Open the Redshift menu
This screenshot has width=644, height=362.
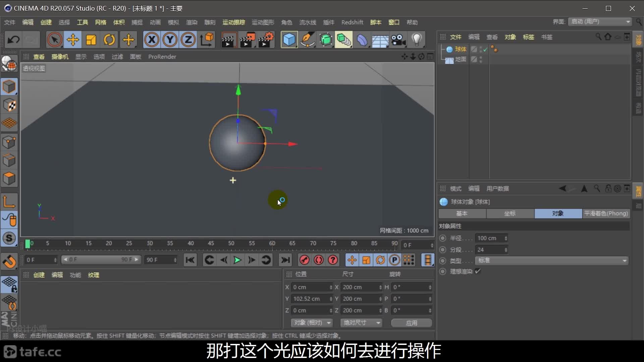(352, 22)
